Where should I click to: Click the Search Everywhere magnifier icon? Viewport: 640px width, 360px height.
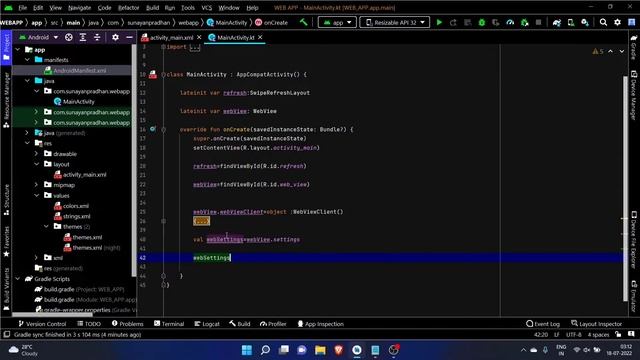tap(603, 22)
